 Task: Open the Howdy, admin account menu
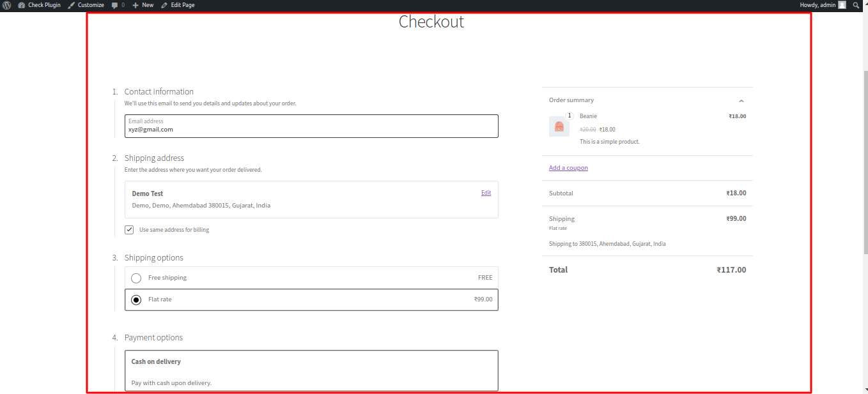818,5
